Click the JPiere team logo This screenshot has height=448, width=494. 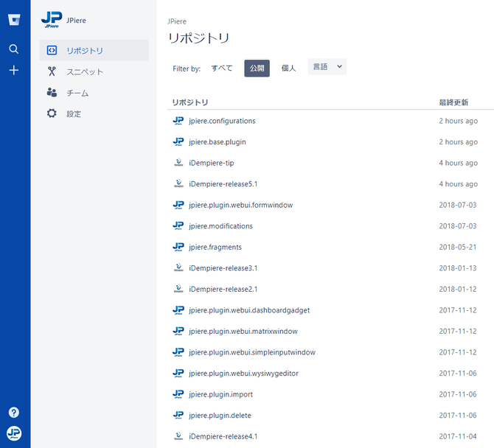(52, 20)
